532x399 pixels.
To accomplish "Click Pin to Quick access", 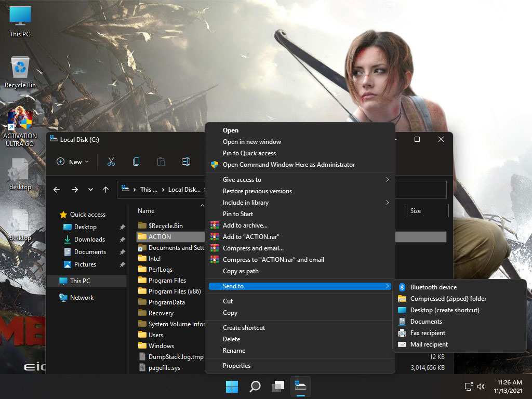I will pyautogui.click(x=300, y=153).
